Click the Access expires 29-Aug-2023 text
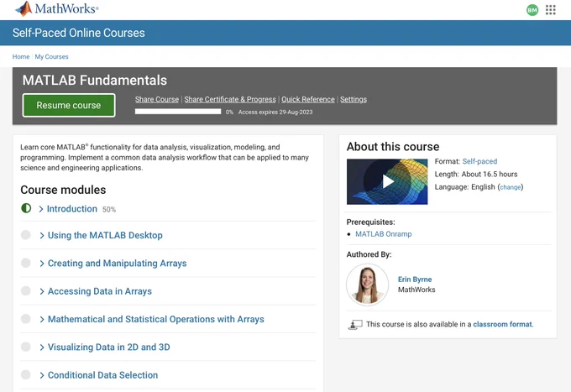Screen dimensions: 571x392 [x=275, y=112]
